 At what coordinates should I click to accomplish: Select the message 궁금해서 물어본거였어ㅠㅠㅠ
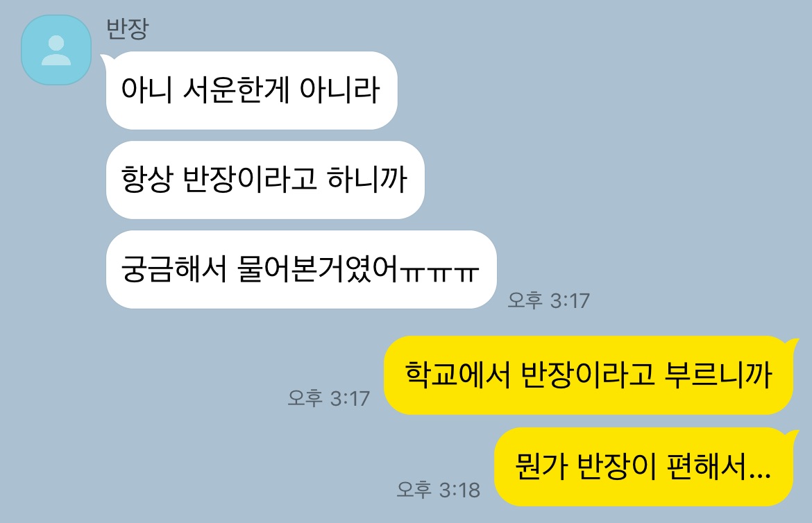[x=301, y=270]
